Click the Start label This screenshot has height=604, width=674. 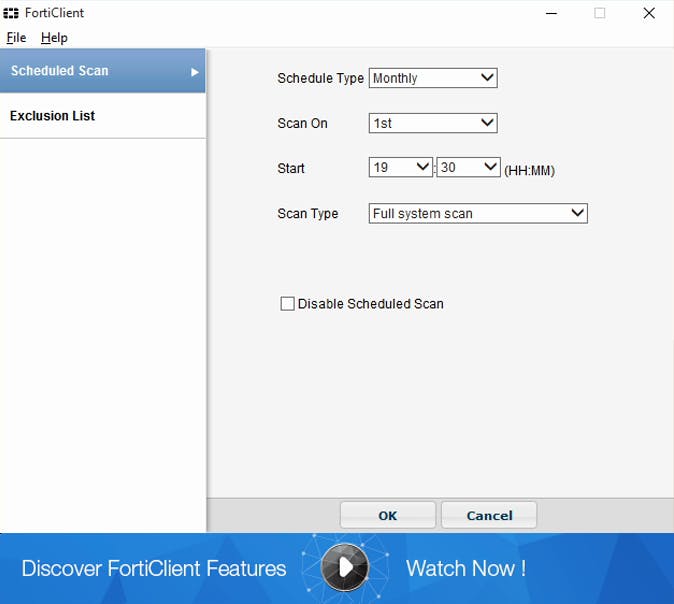[x=291, y=168]
